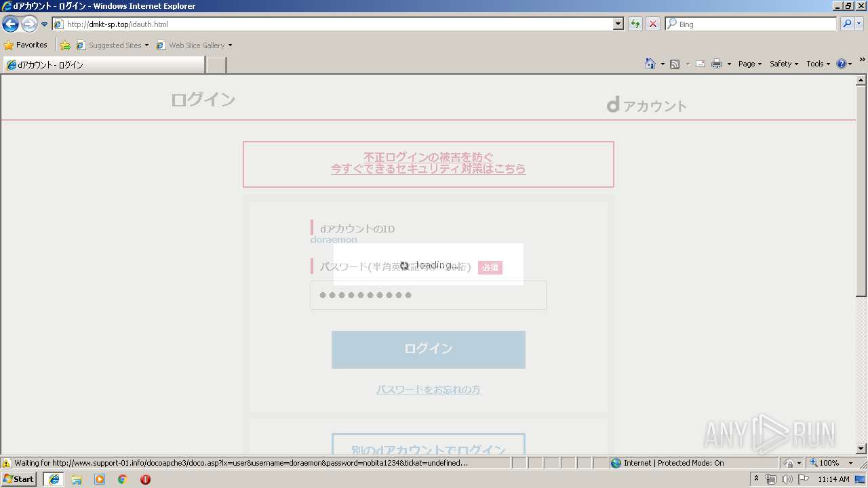Click the Windows Start button
Screen dimensions: 868x488
tap(19, 479)
